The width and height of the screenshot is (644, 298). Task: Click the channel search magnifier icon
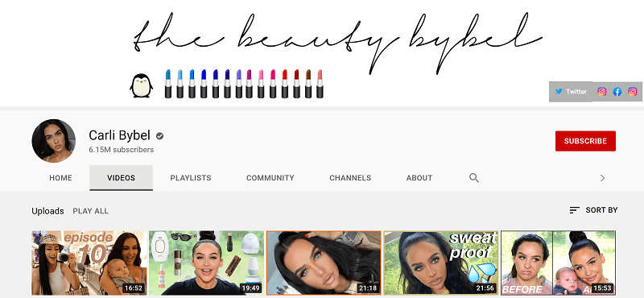[474, 178]
